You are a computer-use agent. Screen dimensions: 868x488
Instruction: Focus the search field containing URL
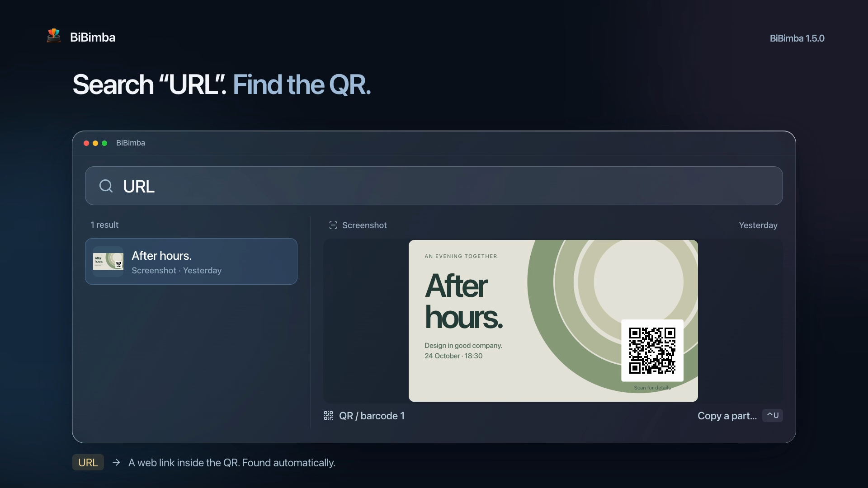434,186
